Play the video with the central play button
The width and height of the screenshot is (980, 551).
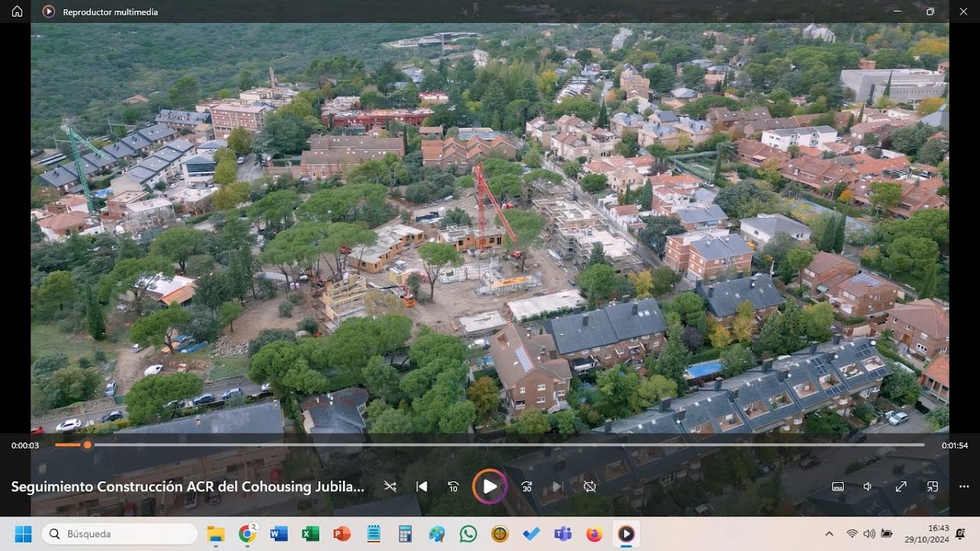click(x=489, y=486)
